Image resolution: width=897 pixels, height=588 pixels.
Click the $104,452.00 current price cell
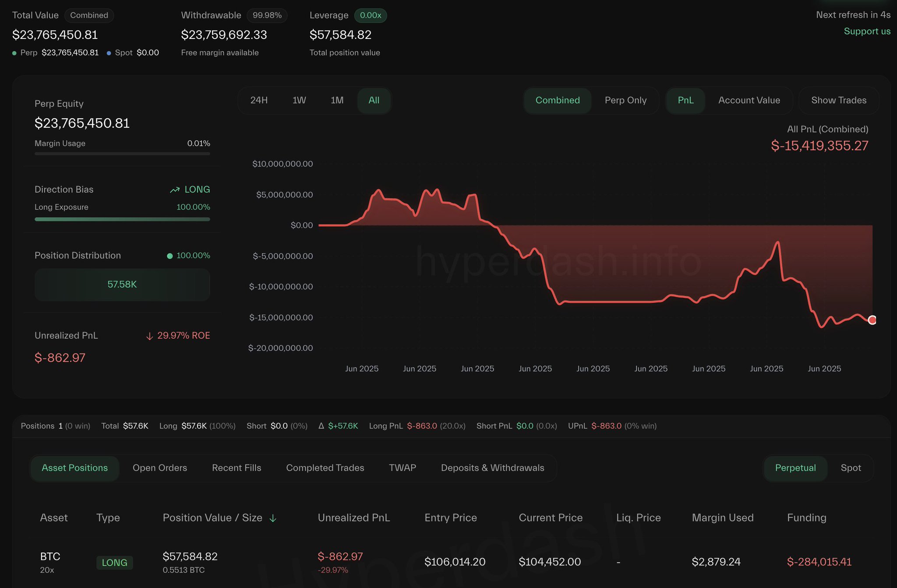[550, 562]
